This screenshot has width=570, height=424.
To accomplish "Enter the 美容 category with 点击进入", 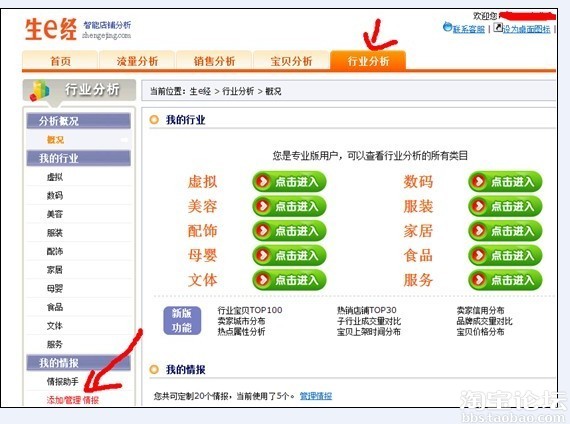I will (289, 206).
